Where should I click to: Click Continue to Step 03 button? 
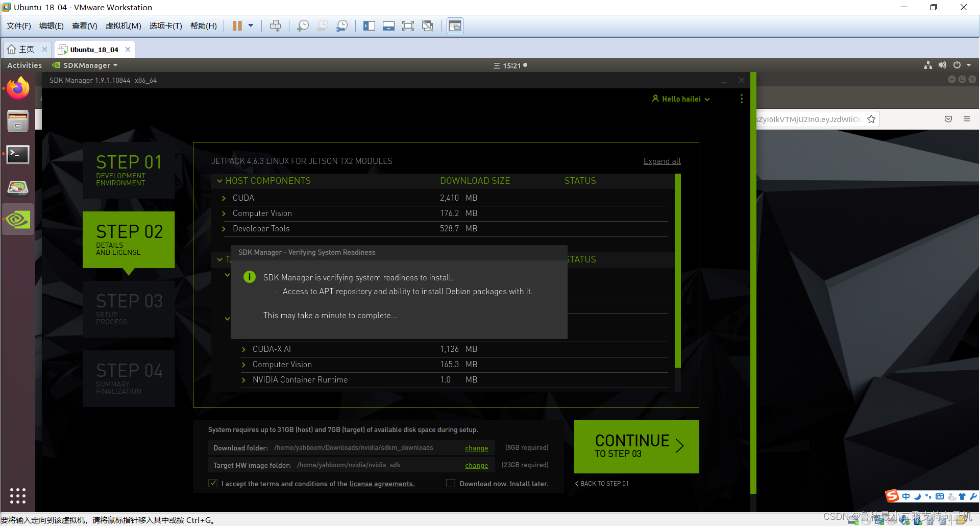pyautogui.click(x=636, y=446)
